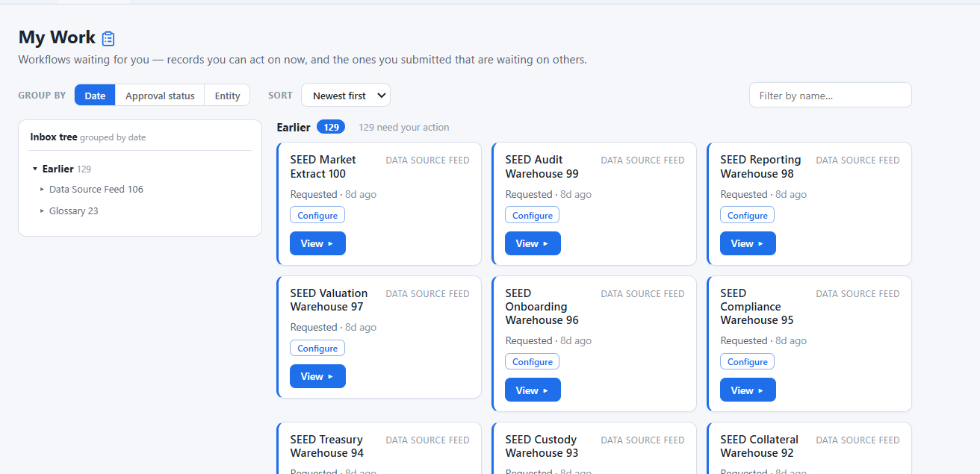Screen dimensions: 980x474
Task: Click the 129 count badge beside Earlier heading
Action: click(331, 127)
